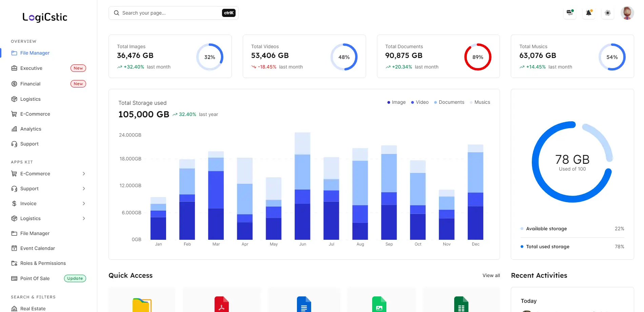The image size is (644, 312).
Task: Click View all in Quick Access
Action: [x=491, y=275]
